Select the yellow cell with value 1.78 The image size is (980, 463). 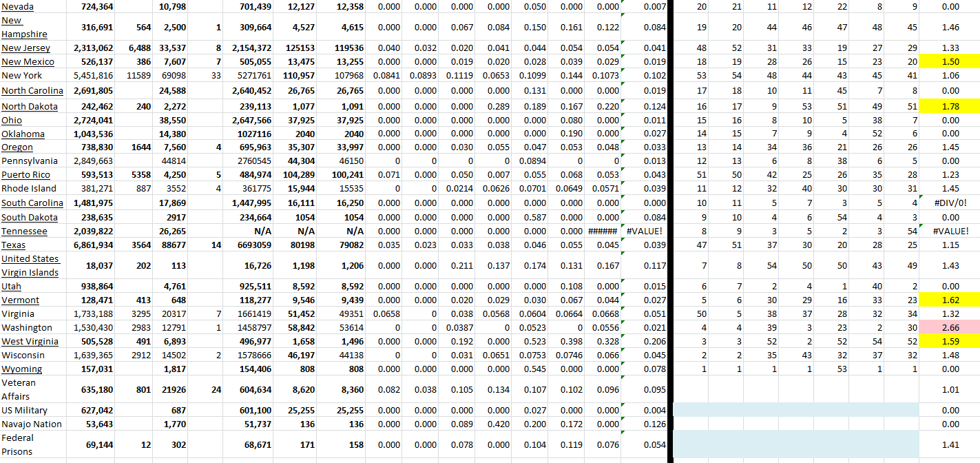click(950, 106)
